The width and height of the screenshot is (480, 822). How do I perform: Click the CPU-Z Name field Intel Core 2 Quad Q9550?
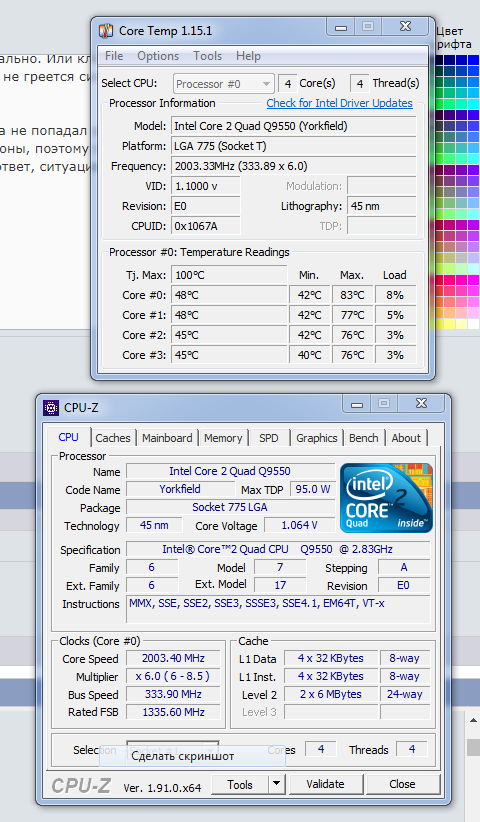pyautogui.click(x=231, y=471)
